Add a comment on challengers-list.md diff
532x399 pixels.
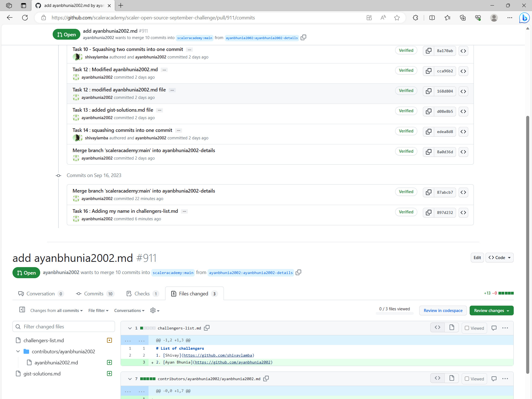click(494, 328)
